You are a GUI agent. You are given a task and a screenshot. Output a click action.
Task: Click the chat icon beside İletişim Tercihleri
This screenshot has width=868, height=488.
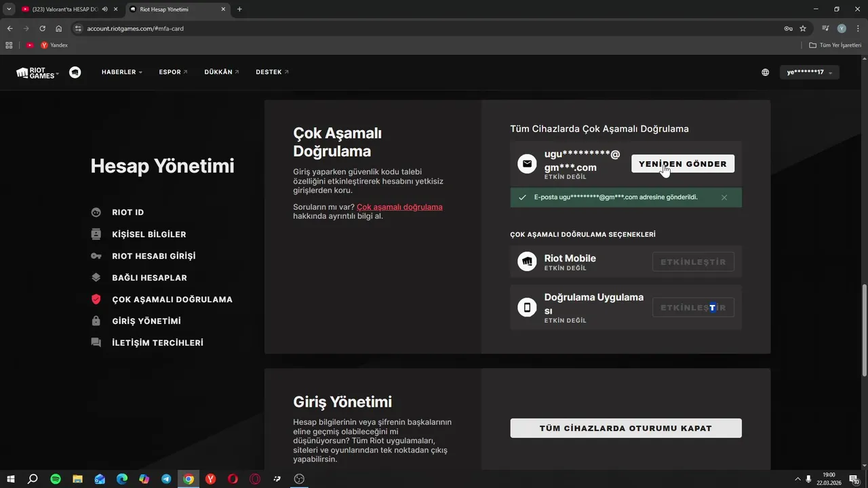tap(96, 342)
